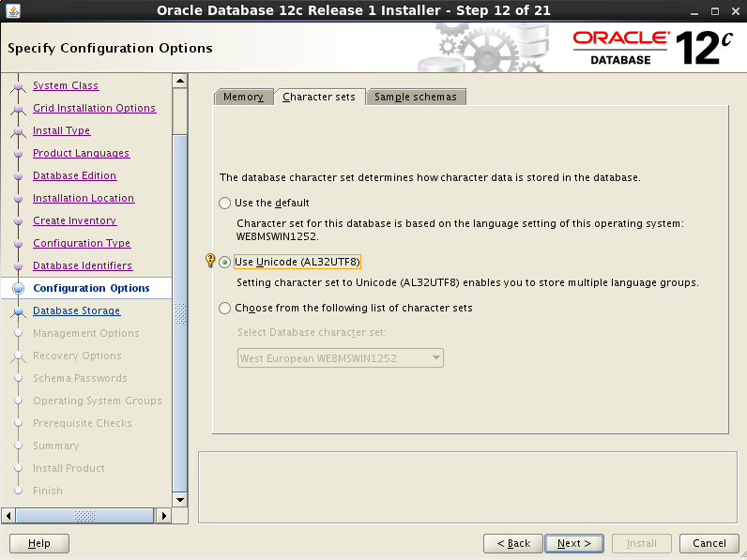Click the horizontal scroll right arrow

[x=164, y=515]
